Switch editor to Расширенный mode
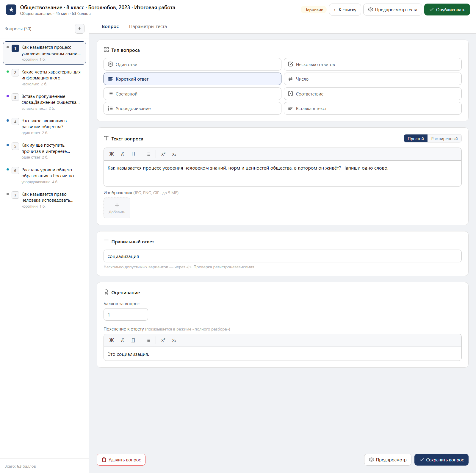 tap(444, 139)
